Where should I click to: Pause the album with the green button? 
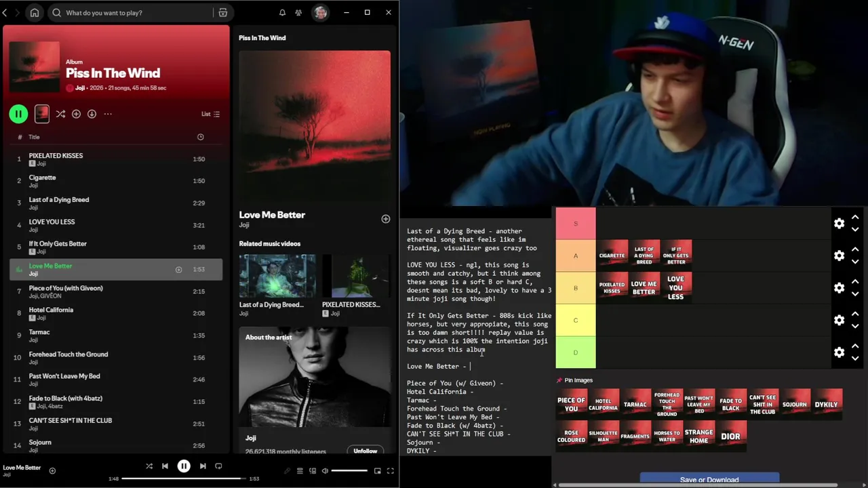(18, 114)
